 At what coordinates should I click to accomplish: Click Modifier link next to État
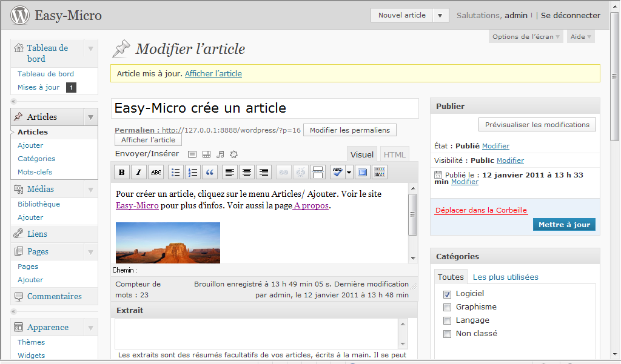coord(495,146)
